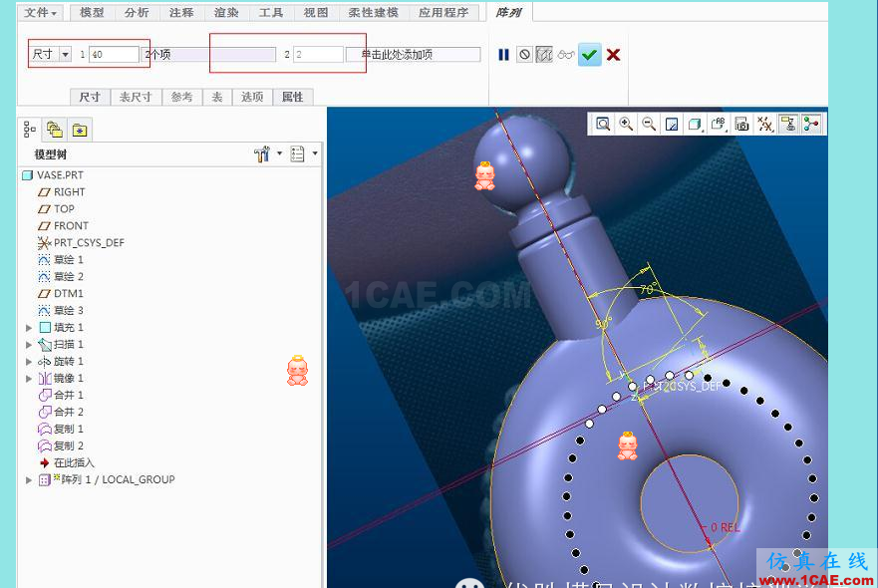Switch to the 视图 ribbon tab

pyautogui.click(x=316, y=12)
